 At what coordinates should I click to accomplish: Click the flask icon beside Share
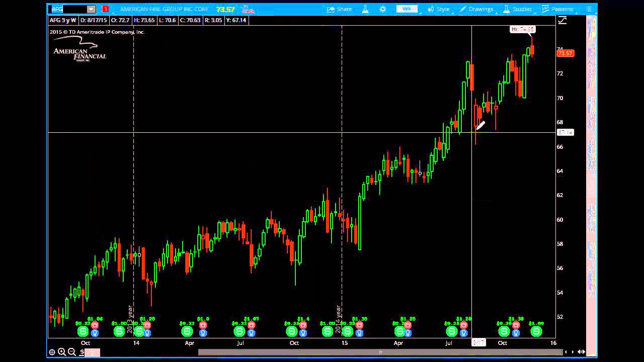[x=366, y=9]
